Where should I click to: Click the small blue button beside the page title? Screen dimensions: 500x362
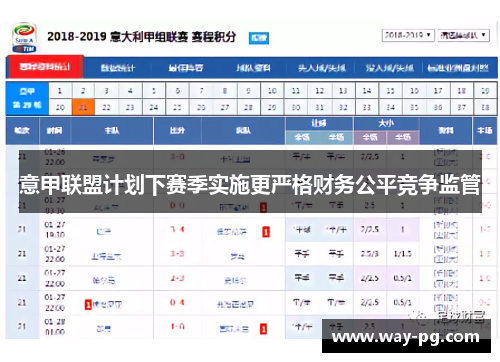(259, 38)
